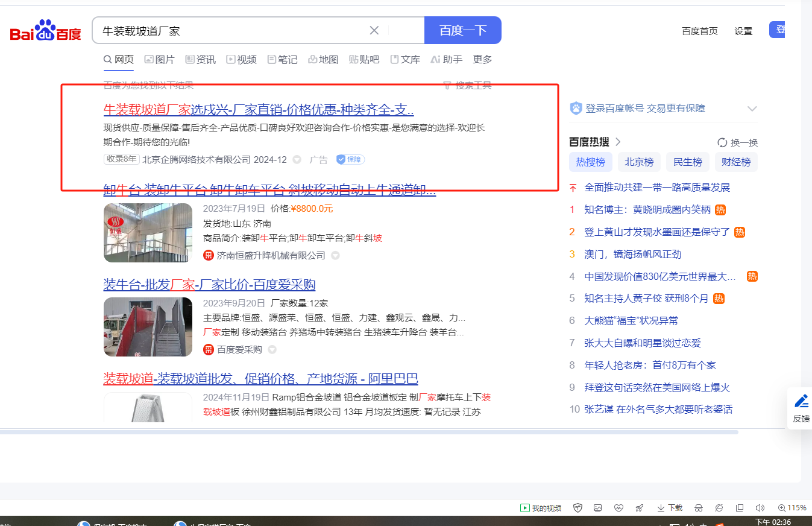Expand the 登录百度帐号 panel chevron

point(752,109)
